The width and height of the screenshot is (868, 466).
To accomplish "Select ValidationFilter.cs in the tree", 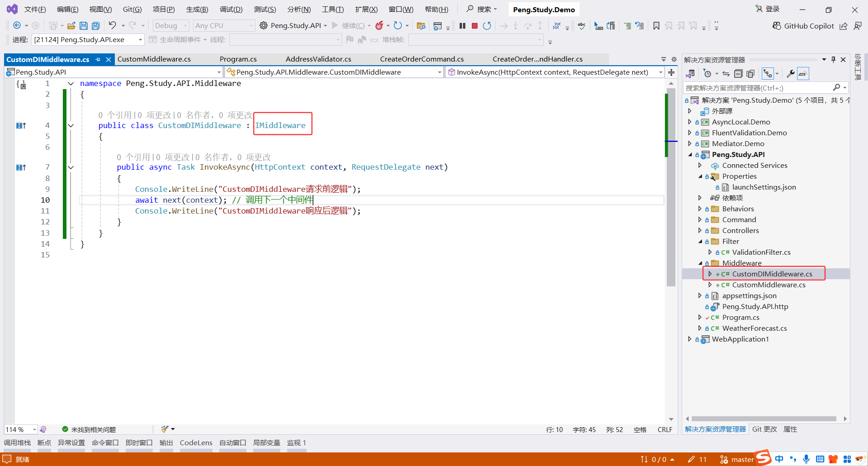I will click(x=761, y=252).
